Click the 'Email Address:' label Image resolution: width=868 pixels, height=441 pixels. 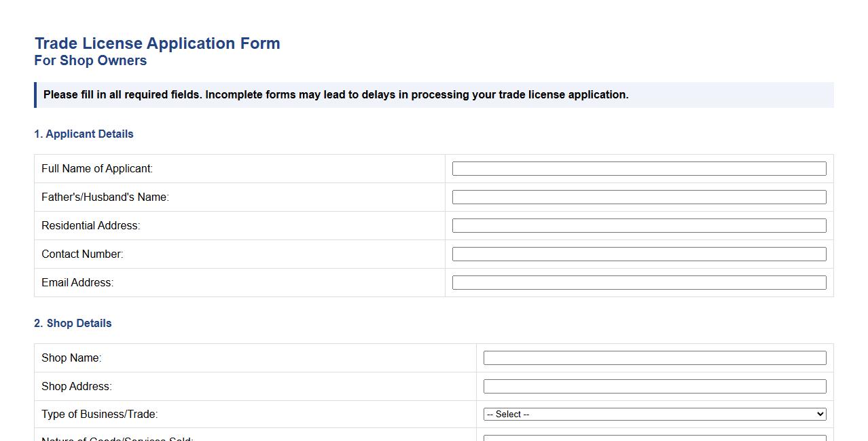tap(77, 282)
